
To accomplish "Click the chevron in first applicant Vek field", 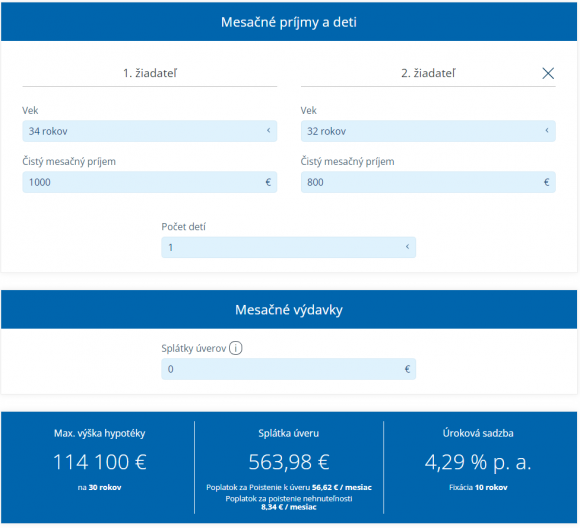I will 269,131.
